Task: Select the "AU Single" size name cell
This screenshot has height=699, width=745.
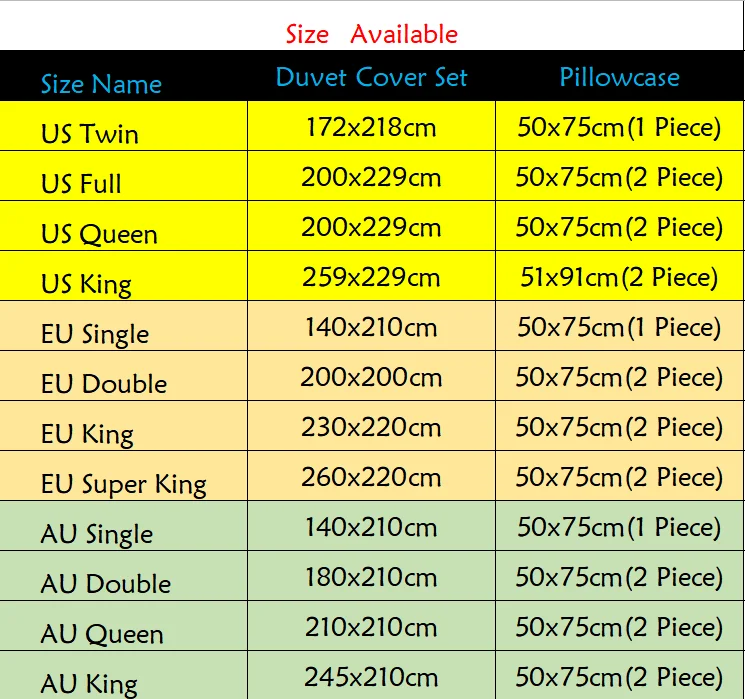Action: (97, 534)
